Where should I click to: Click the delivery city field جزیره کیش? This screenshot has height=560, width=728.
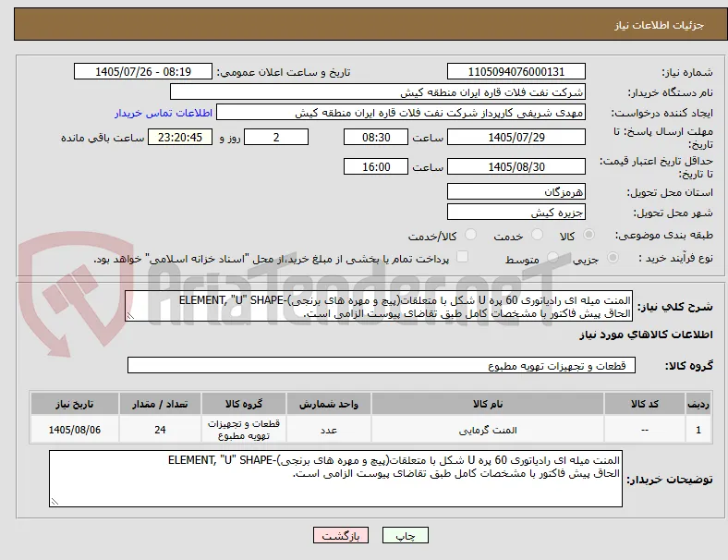tap(516, 212)
